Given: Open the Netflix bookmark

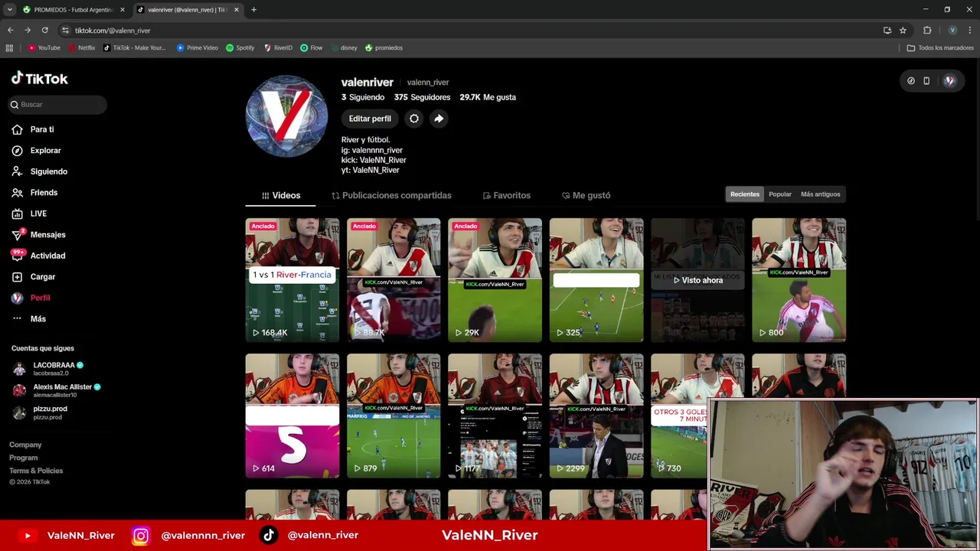Looking at the screenshot, I should (x=82, y=47).
